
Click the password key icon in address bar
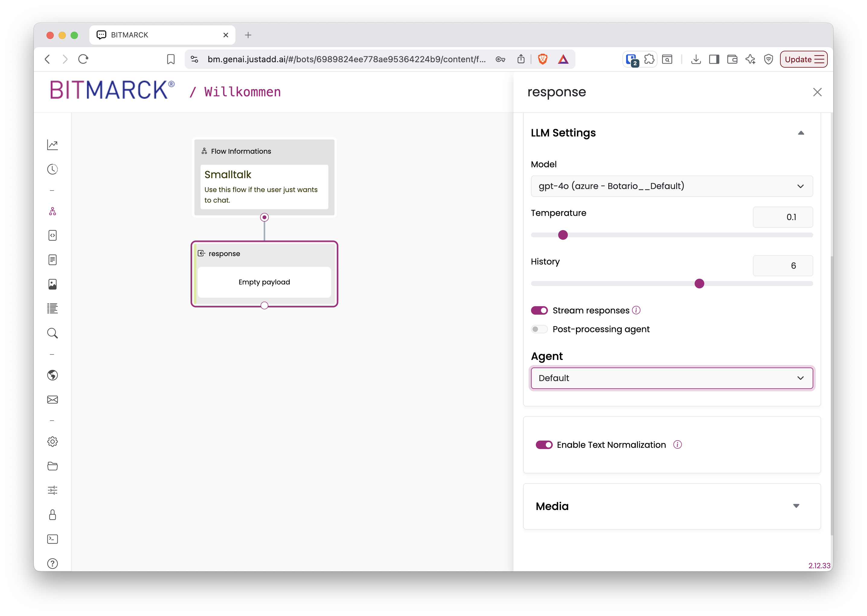click(x=500, y=59)
